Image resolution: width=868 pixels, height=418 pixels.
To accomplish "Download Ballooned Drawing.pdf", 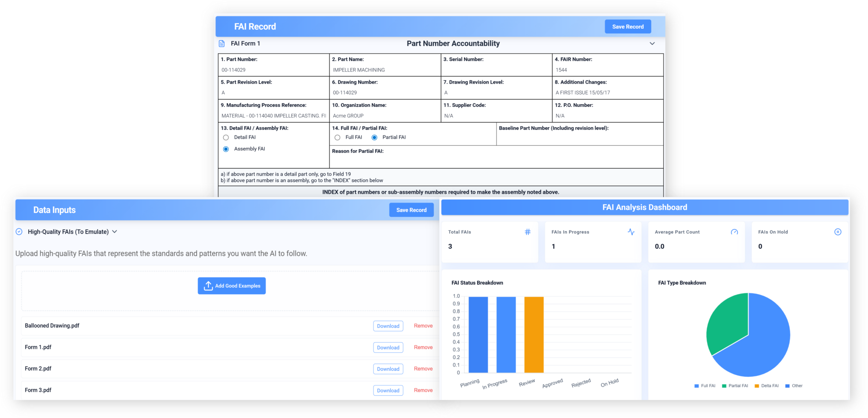I will pos(388,326).
